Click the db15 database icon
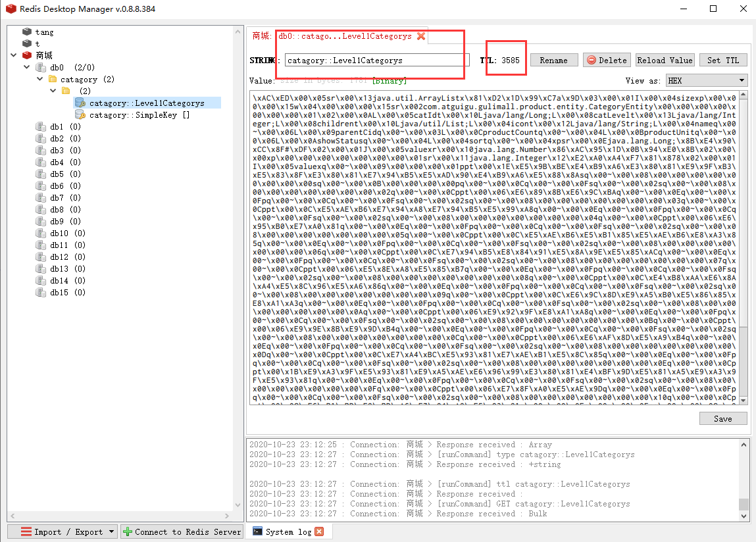Screen dimensions: 756x542 (x=41, y=292)
